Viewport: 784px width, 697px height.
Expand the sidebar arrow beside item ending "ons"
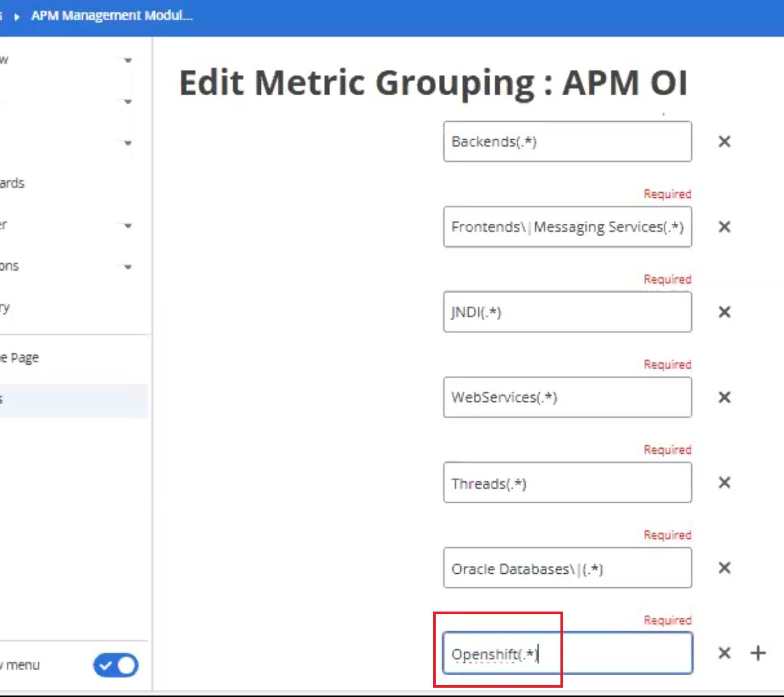pos(128,267)
